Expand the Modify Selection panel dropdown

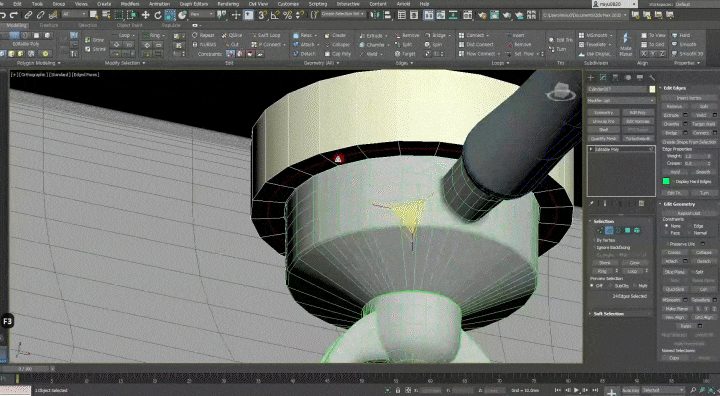(x=125, y=63)
